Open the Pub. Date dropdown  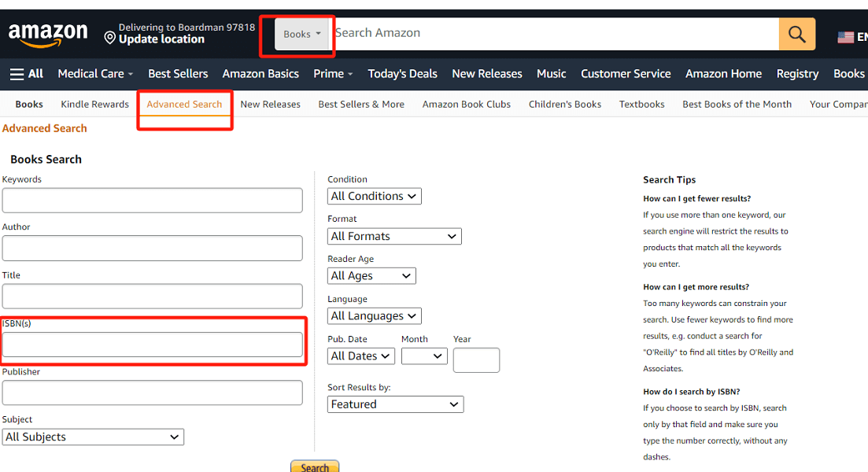(x=360, y=356)
